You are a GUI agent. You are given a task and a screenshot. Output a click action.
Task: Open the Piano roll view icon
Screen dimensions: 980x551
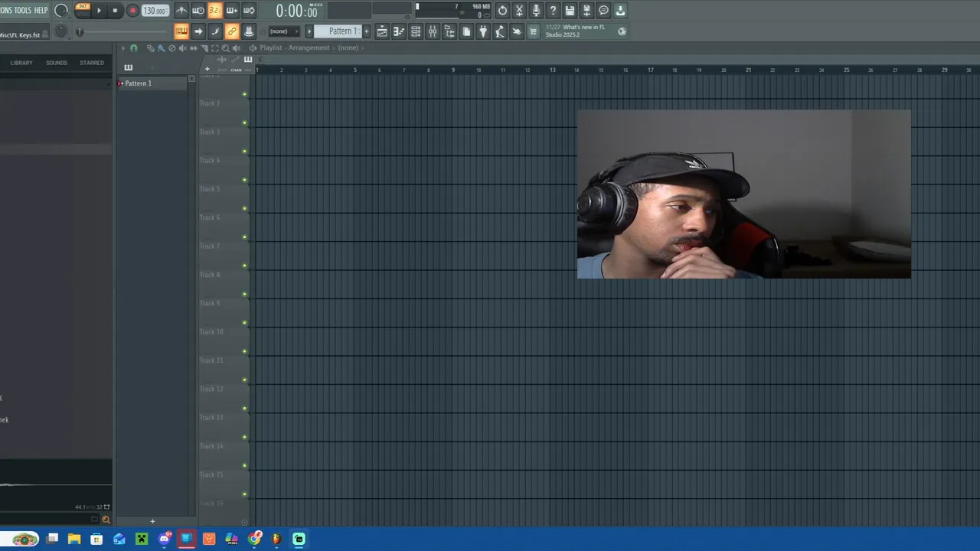(399, 31)
